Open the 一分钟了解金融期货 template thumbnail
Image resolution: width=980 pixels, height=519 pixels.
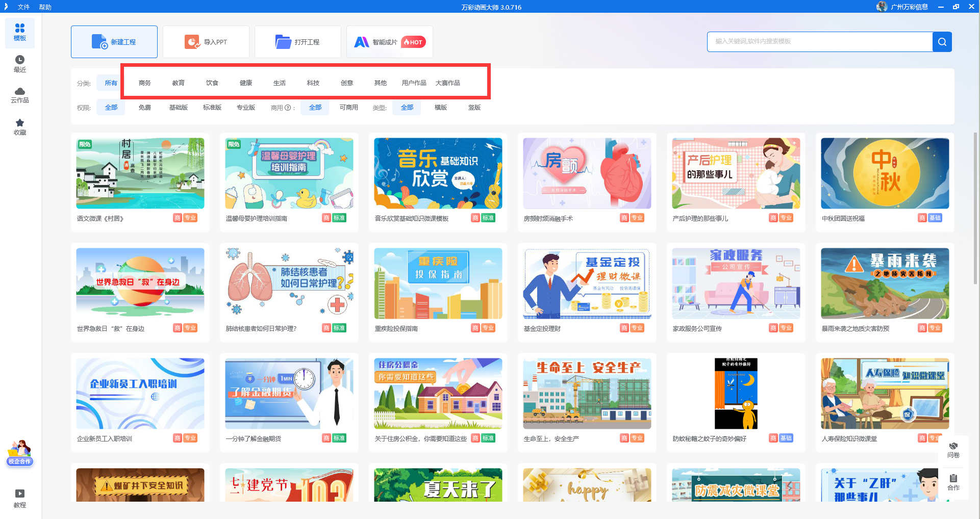[289, 394]
